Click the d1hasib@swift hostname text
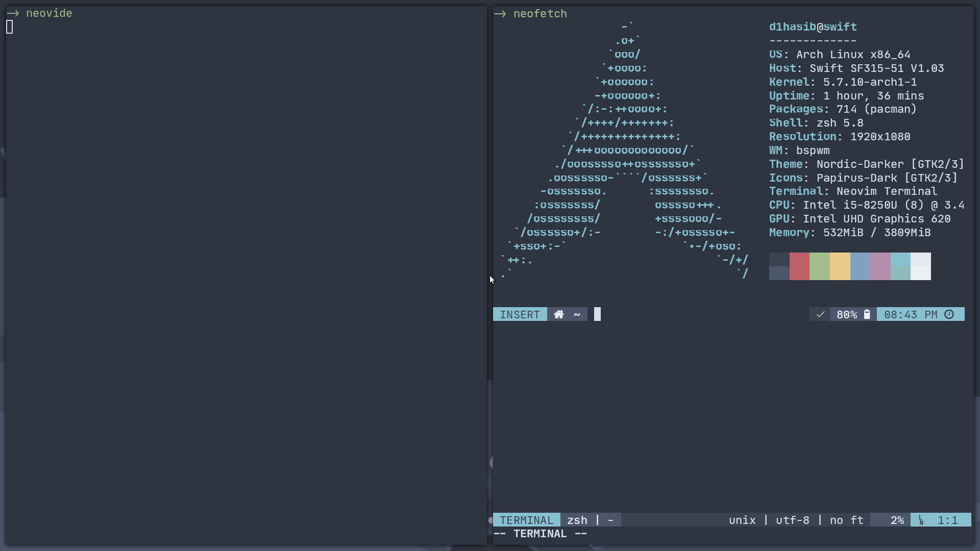The width and height of the screenshot is (980, 551). pyautogui.click(x=813, y=27)
